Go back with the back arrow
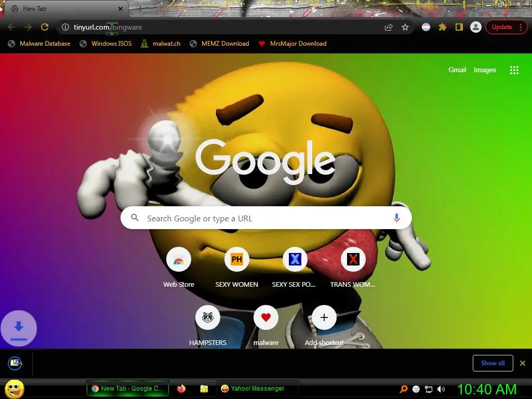The height and width of the screenshot is (399, 532). click(11, 27)
